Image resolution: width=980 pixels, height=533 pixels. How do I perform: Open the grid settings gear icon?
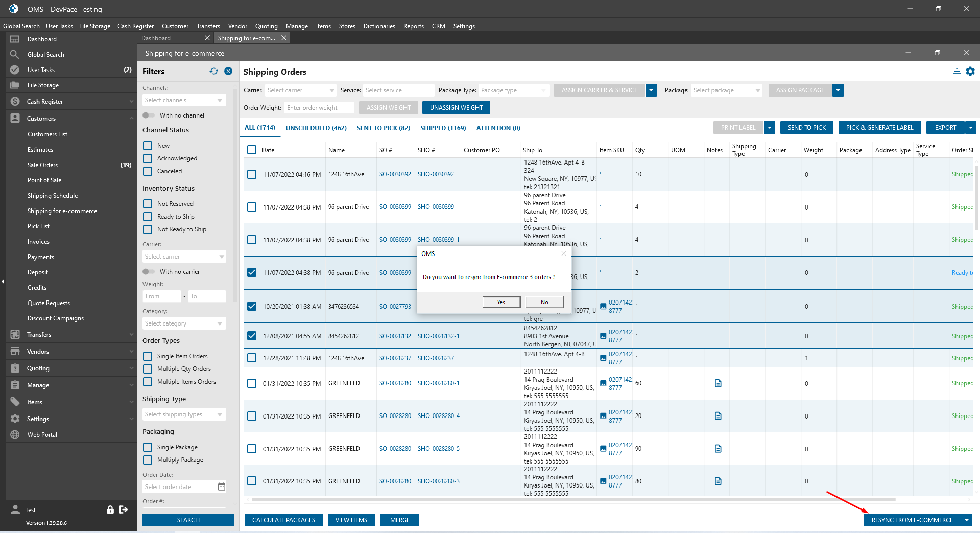coord(970,72)
